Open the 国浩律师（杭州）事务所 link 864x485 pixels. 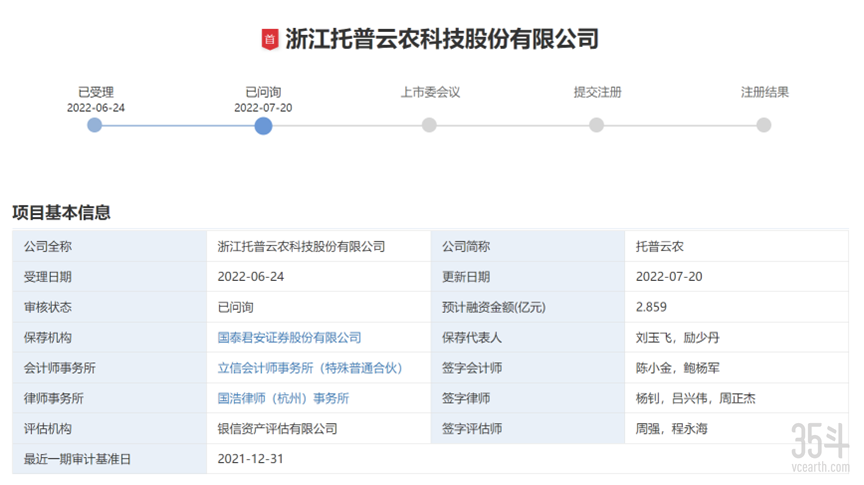(283, 398)
